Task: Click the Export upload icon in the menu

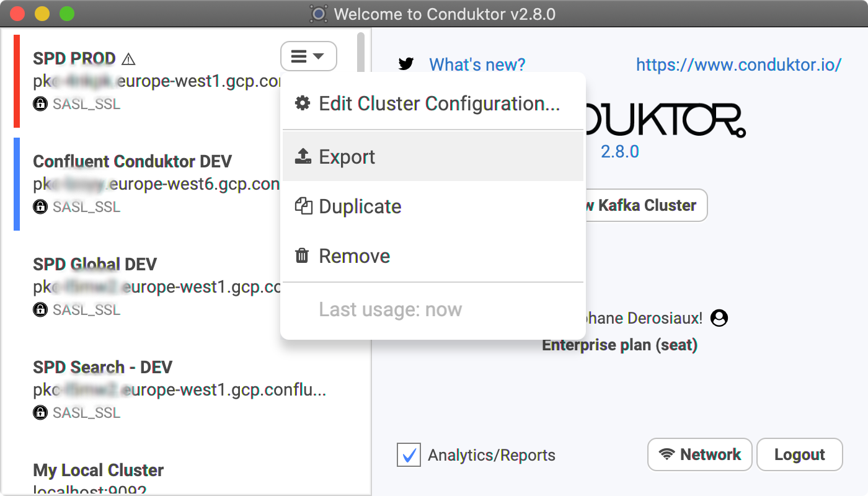Action: pos(303,156)
